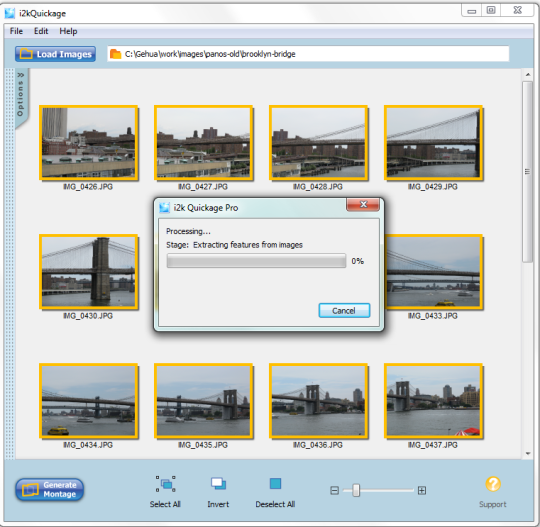Image resolution: width=540 pixels, height=527 pixels.
Task: Select thumbnail IMG_0437.JPG
Action: [434, 401]
